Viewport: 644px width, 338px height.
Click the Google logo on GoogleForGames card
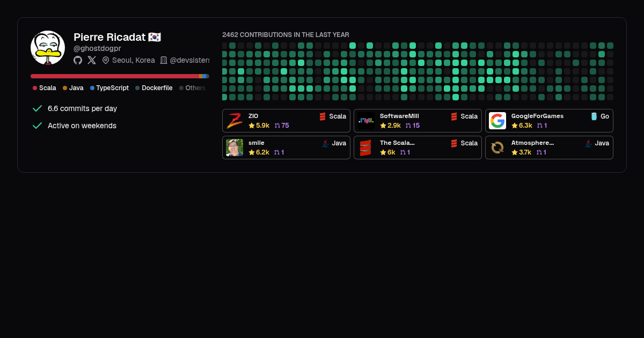coord(497,121)
